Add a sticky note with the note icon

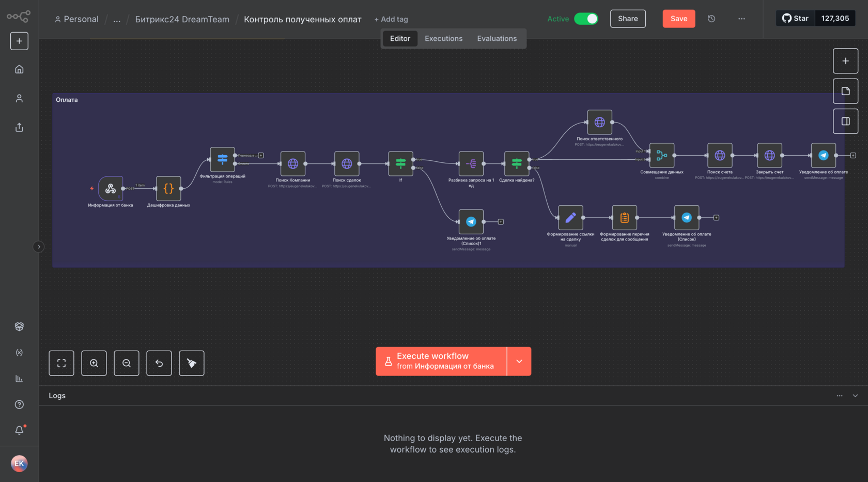845,91
